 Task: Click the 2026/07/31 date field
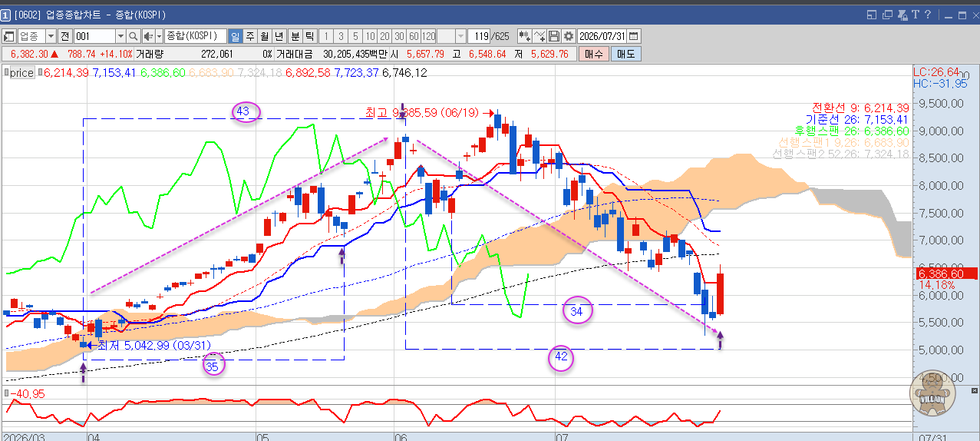click(602, 36)
